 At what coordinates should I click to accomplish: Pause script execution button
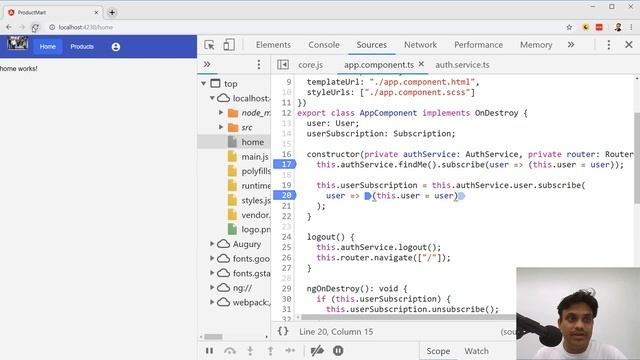tap(209, 351)
